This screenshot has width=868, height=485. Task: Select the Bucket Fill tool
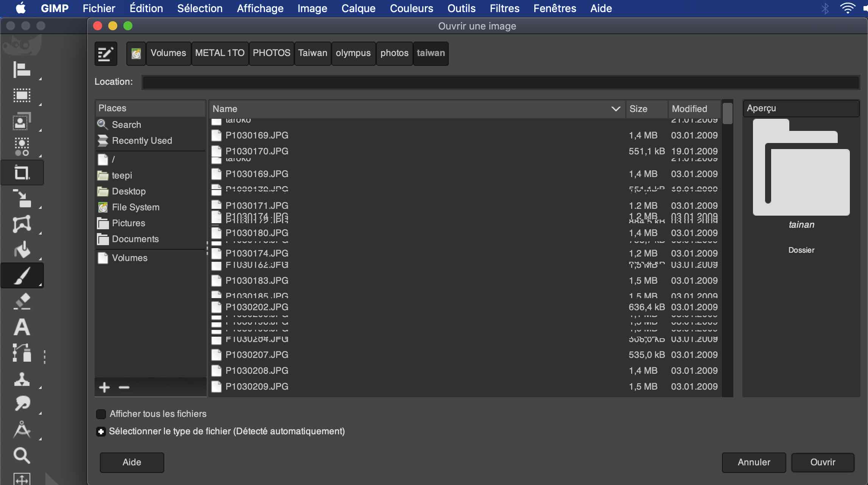tap(22, 250)
